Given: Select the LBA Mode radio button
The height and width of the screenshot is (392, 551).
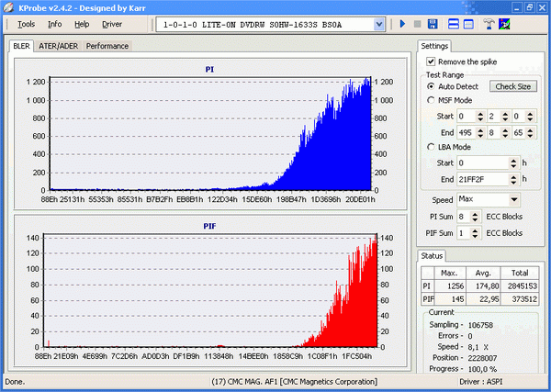Looking at the screenshot, I should pos(431,147).
